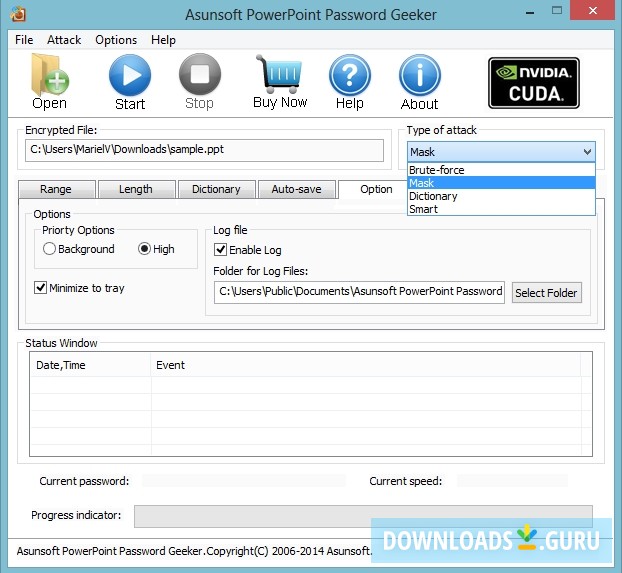Select the Background priority radio button
622x573 pixels.
click(49, 249)
